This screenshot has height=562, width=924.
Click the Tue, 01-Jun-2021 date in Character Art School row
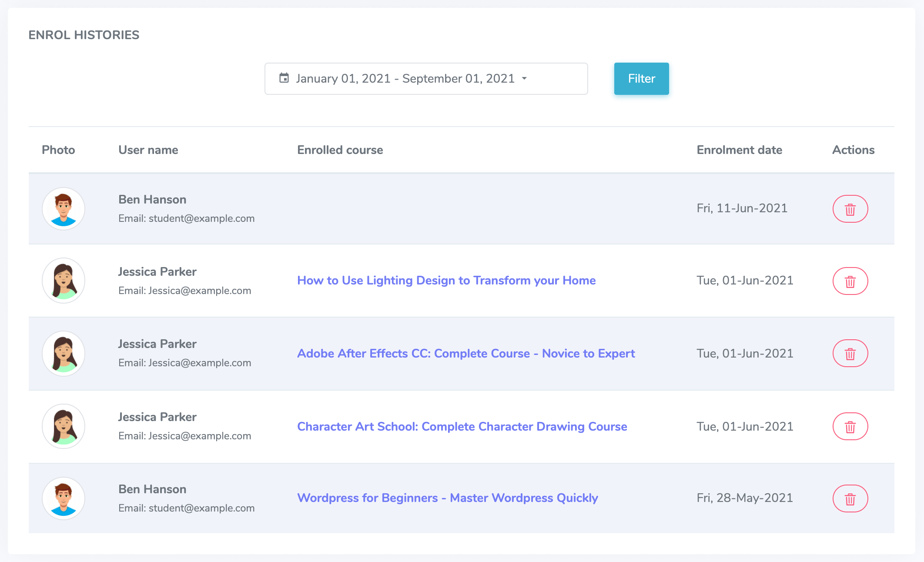[745, 427]
